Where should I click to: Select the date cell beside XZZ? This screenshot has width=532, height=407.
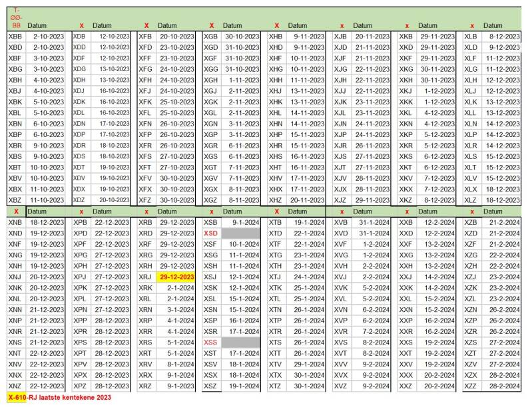point(501,386)
